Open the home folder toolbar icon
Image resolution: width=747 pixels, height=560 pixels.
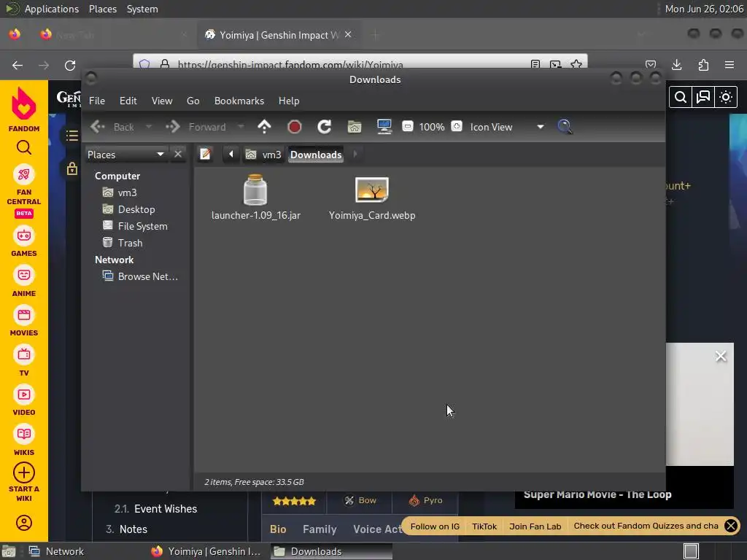pyautogui.click(x=355, y=127)
